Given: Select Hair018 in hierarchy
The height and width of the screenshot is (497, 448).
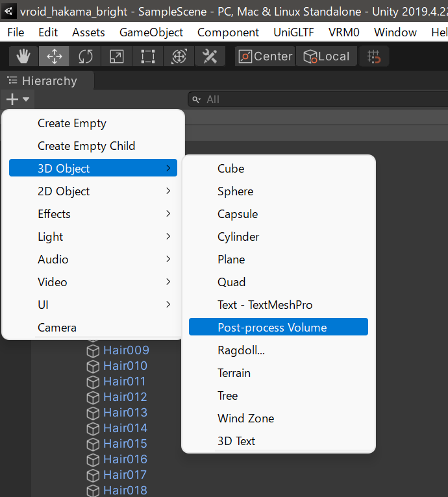Looking at the screenshot, I should click(125, 490).
